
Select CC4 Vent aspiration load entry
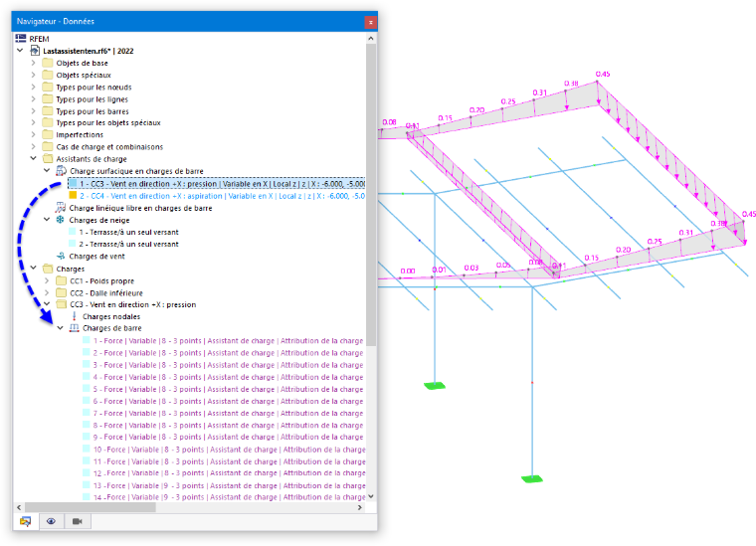(x=222, y=196)
